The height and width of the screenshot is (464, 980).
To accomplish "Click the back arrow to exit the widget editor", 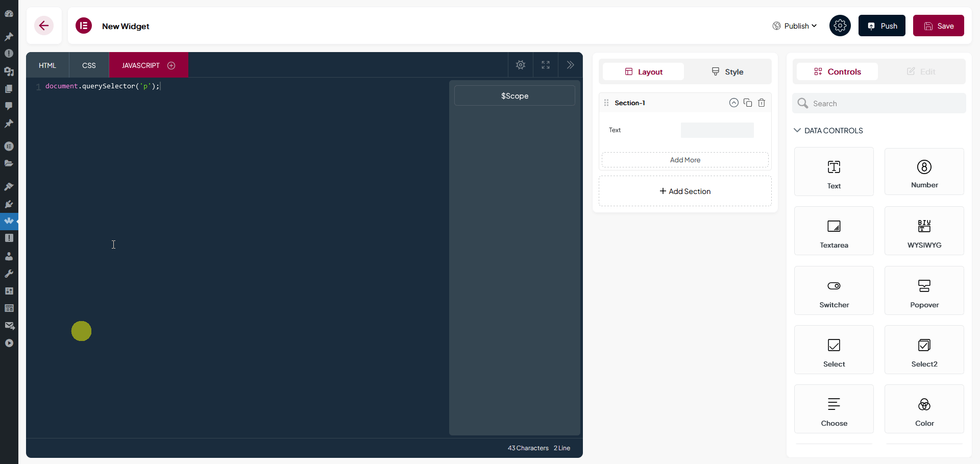I will click(44, 26).
